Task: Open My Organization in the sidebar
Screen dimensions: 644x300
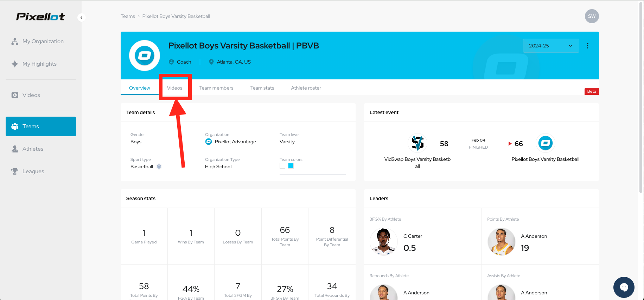Action: (41, 41)
